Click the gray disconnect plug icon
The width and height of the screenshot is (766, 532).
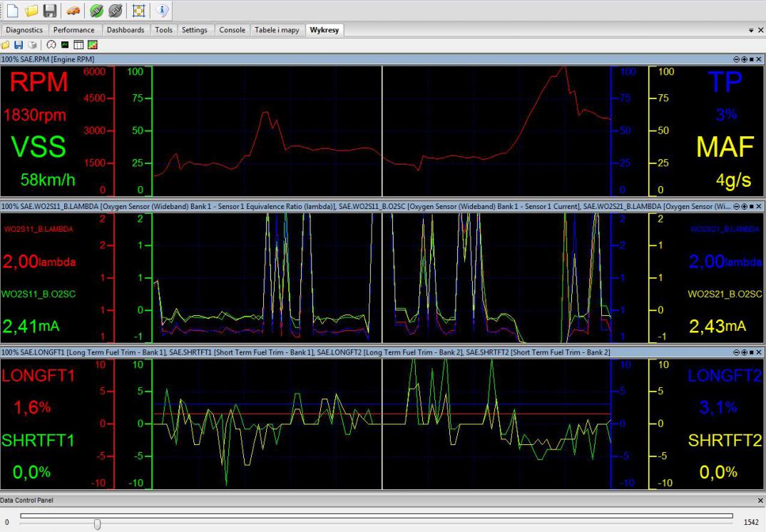click(x=115, y=11)
